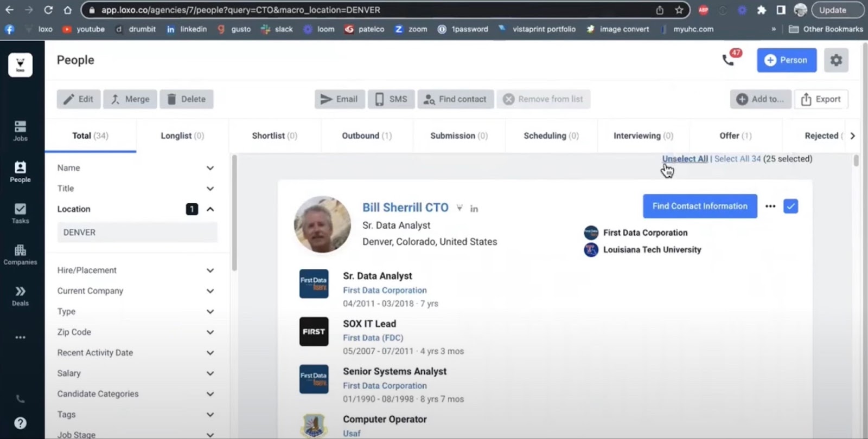Click the LinkedIn icon beside Bill Sherrill
The height and width of the screenshot is (439, 868).
[x=474, y=209]
